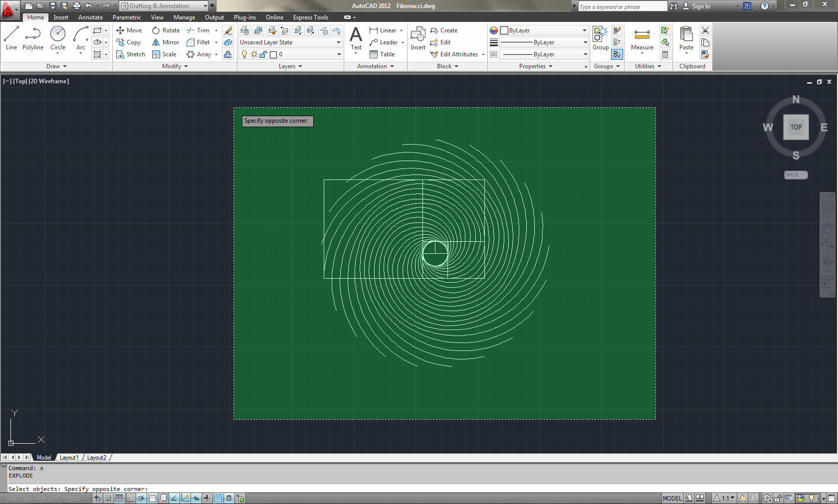Switch to the Layout1 tab

pos(69,457)
